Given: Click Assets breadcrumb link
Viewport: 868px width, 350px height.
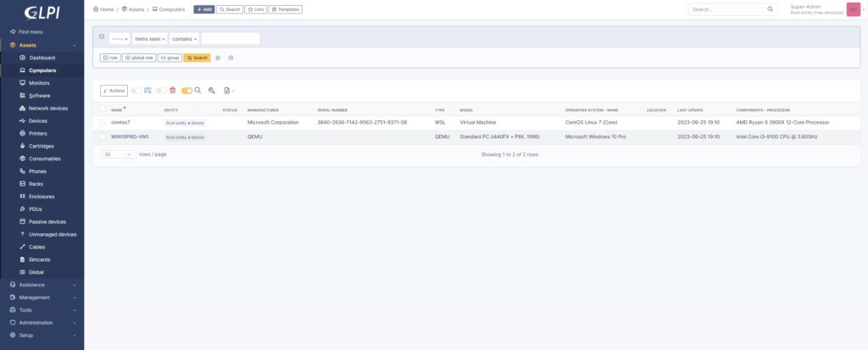Looking at the screenshot, I should (x=133, y=9).
